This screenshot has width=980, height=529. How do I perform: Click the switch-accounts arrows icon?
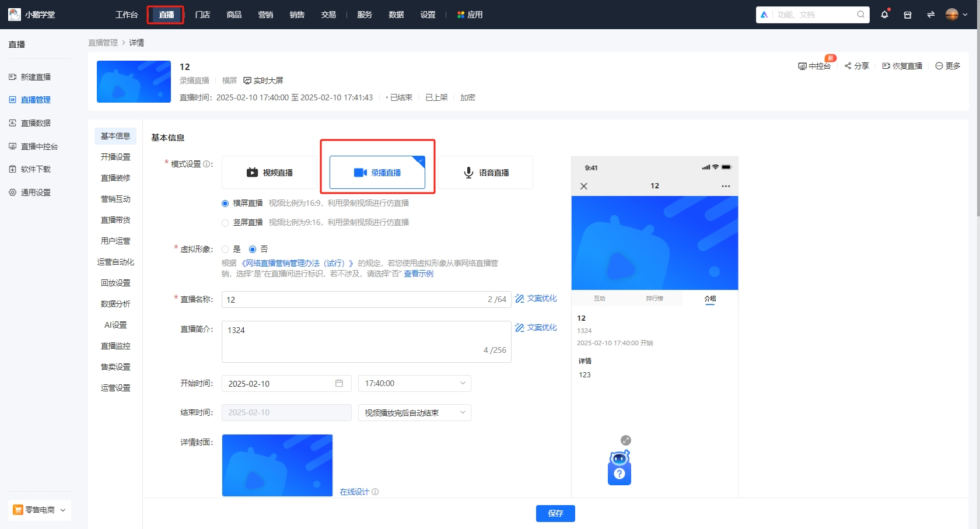tap(930, 15)
